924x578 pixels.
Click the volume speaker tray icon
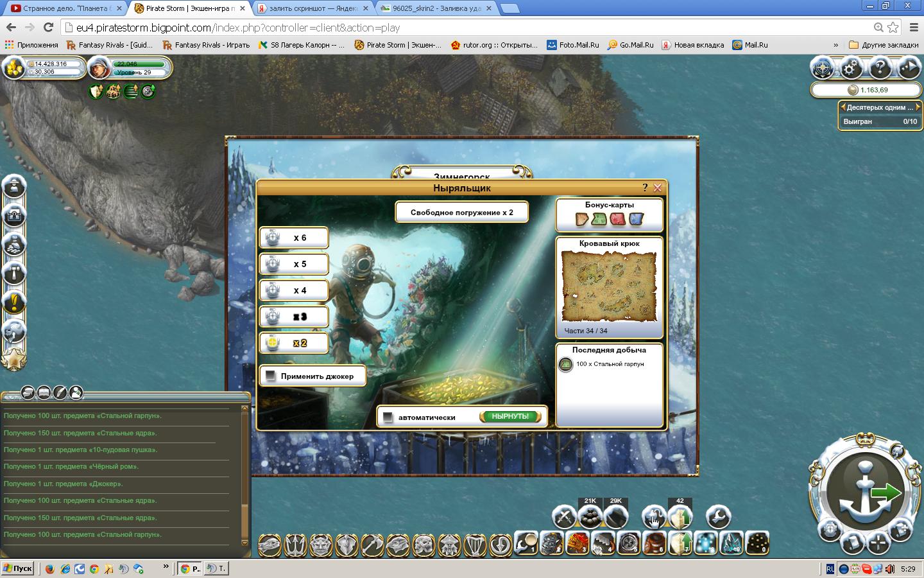click(890, 568)
